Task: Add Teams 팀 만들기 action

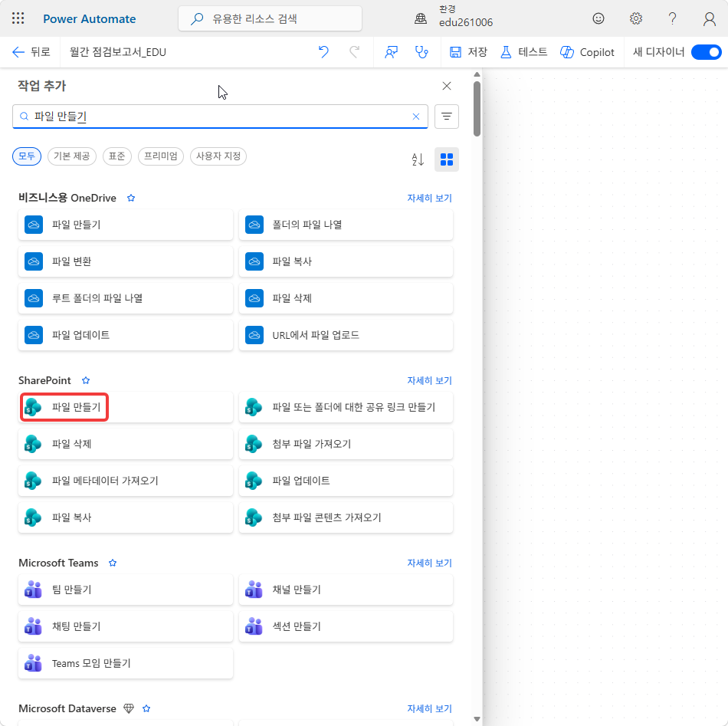Action: pyautogui.click(x=126, y=590)
